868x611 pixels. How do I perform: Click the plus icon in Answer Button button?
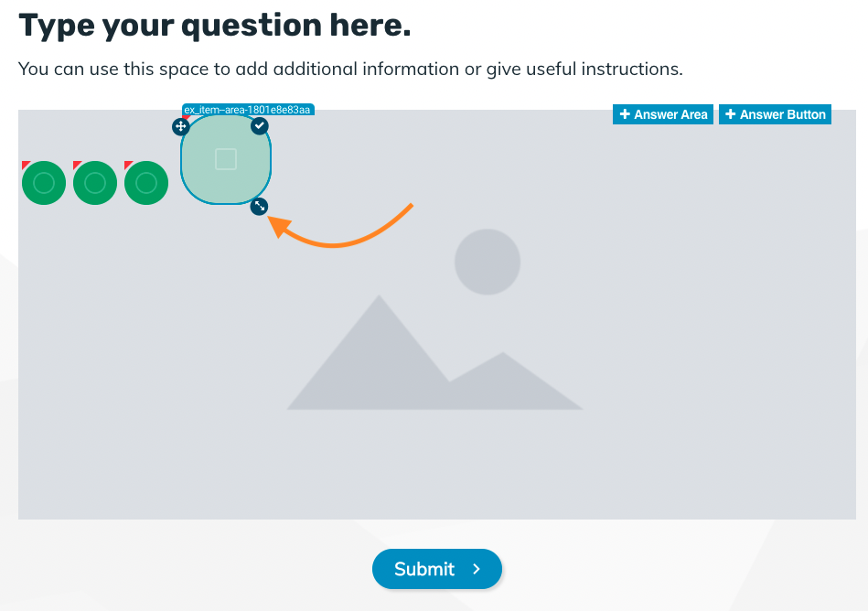pos(730,114)
